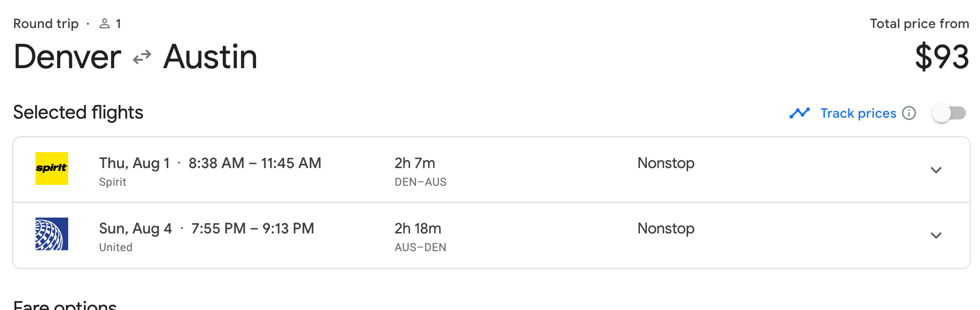Open the Track prices info icon

[909, 113]
